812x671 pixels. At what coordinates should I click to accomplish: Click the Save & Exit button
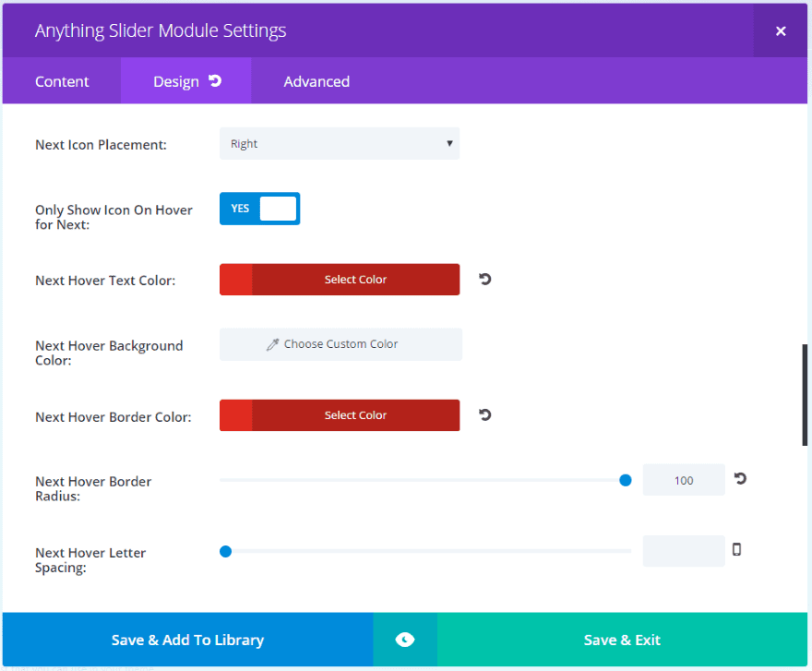tap(622, 640)
